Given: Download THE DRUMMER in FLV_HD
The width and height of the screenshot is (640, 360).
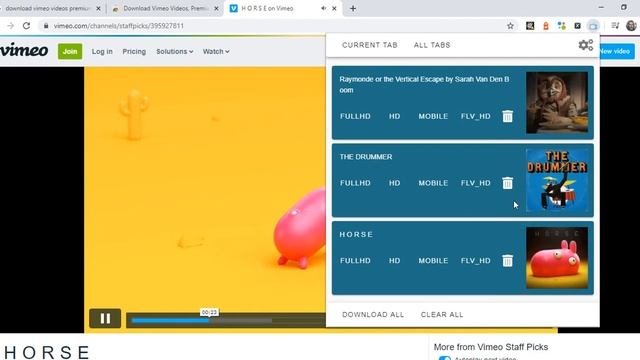Looking at the screenshot, I should tap(476, 183).
